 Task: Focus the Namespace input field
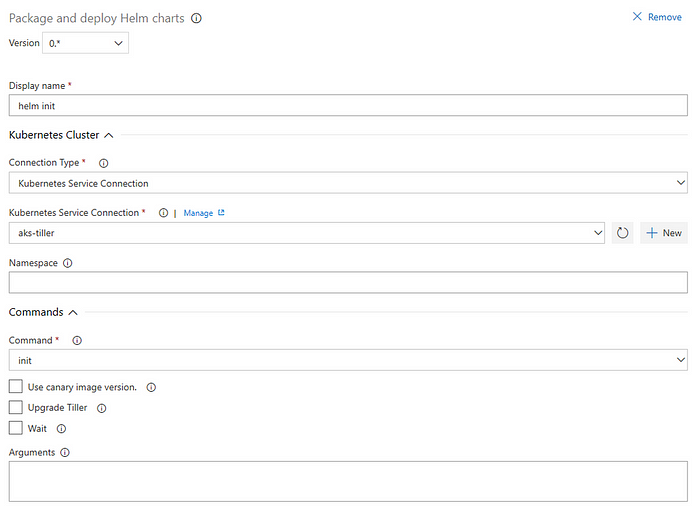(348, 282)
